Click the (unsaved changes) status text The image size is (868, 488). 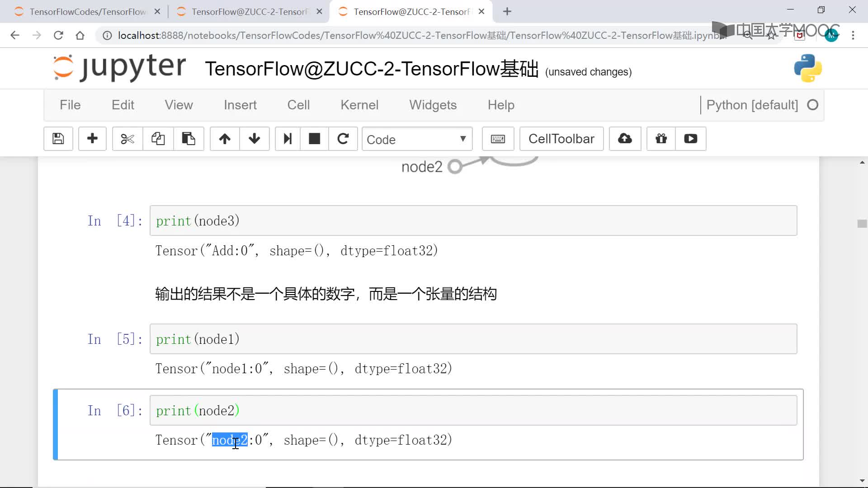(588, 72)
